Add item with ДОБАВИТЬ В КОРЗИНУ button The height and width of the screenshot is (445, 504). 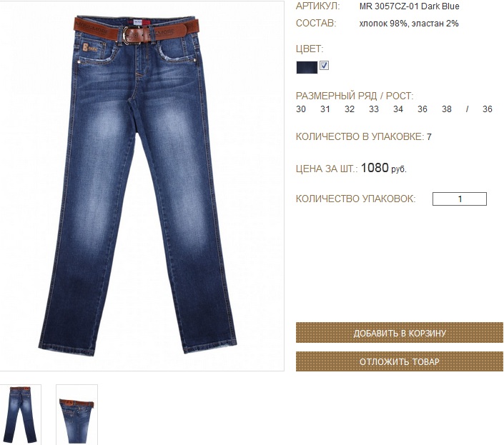coord(400,333)
